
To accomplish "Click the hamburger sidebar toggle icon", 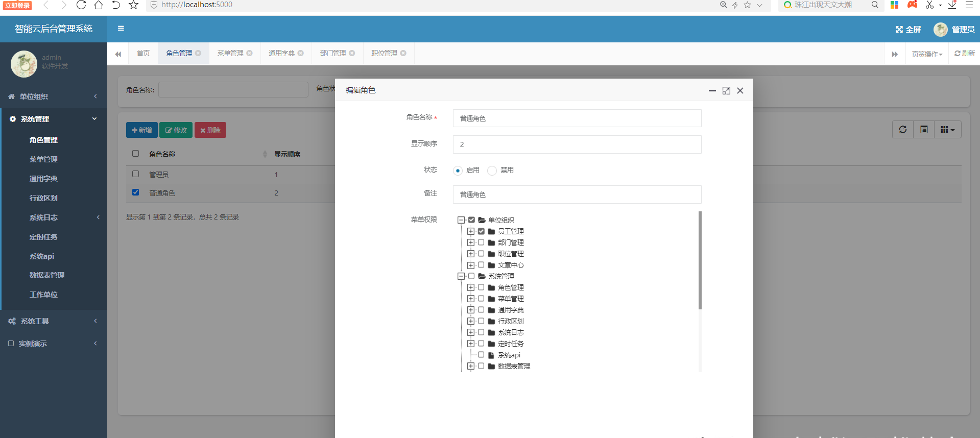I will pos(121,29).
